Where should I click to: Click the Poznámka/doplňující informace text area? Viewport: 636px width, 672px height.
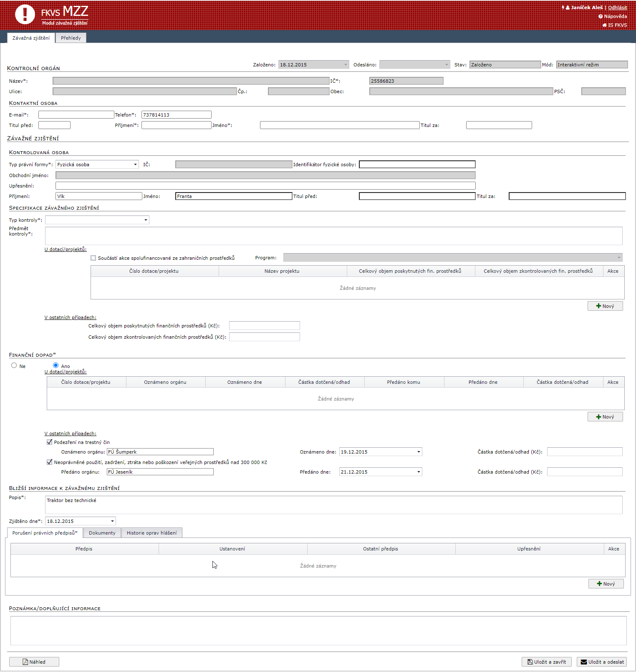(318, 631)
